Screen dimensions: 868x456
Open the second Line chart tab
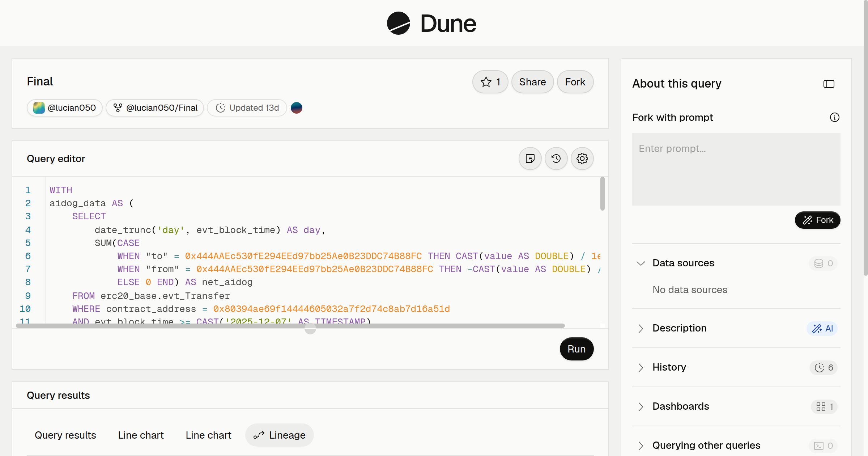[208, 435]
